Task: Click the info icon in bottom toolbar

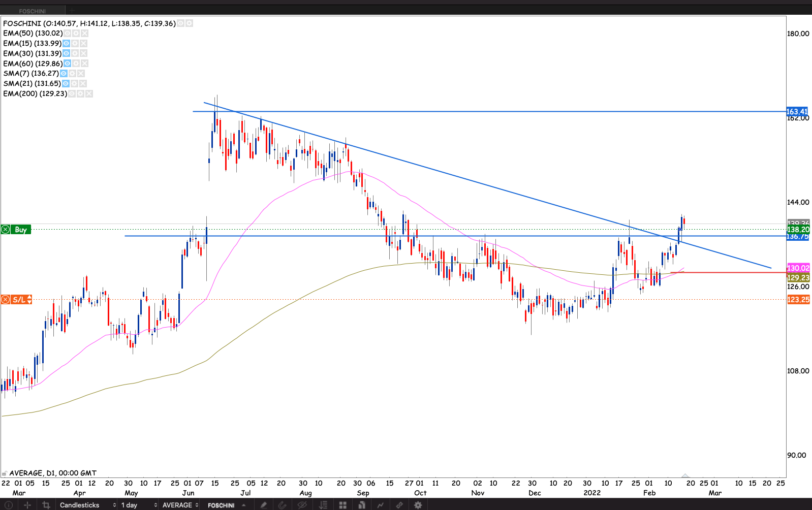Action: coord(9,505)
